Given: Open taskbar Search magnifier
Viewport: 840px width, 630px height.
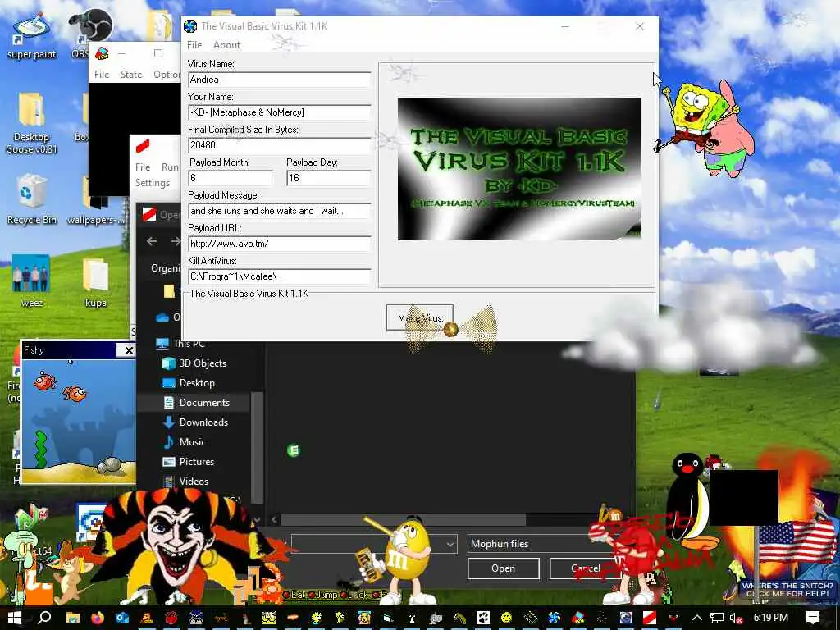Looking at the screenshot, I should coord(45,618).
